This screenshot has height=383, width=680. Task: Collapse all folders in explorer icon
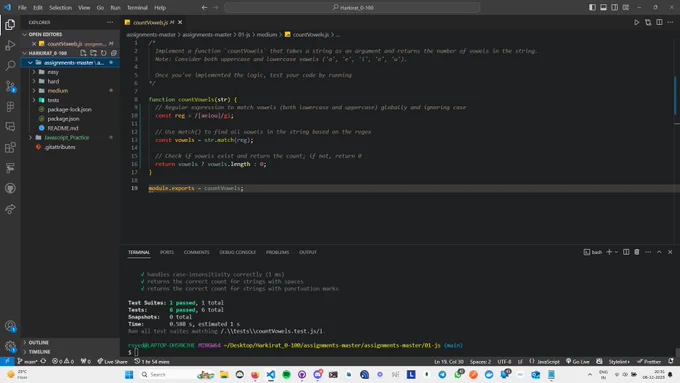pos(114,53)
